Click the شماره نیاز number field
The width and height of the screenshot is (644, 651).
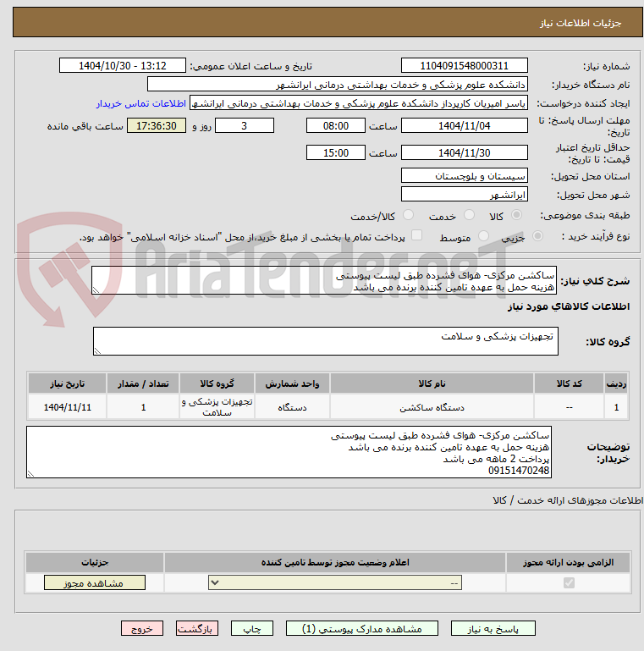465,65
